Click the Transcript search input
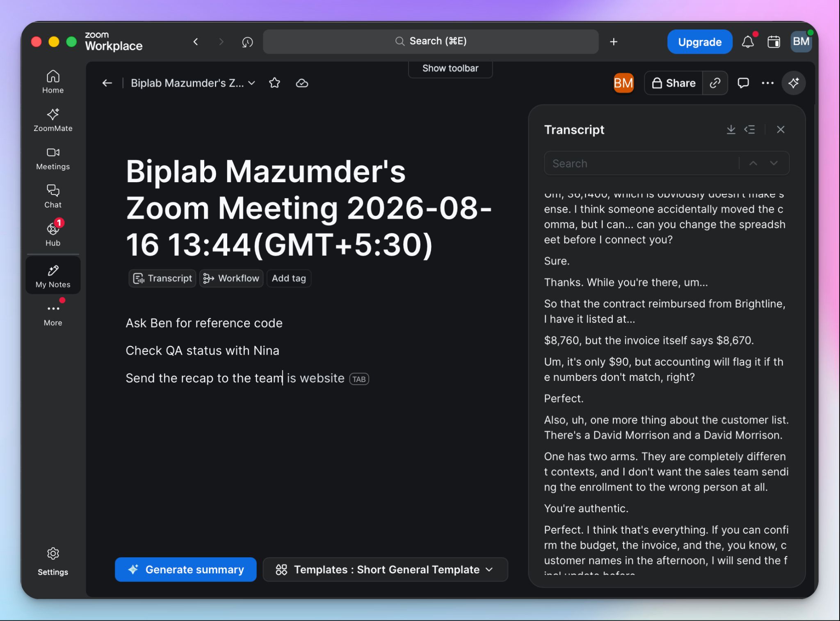The height and width of the screenshot is (621, 840). pyautogui.click(x=641, y=163)
